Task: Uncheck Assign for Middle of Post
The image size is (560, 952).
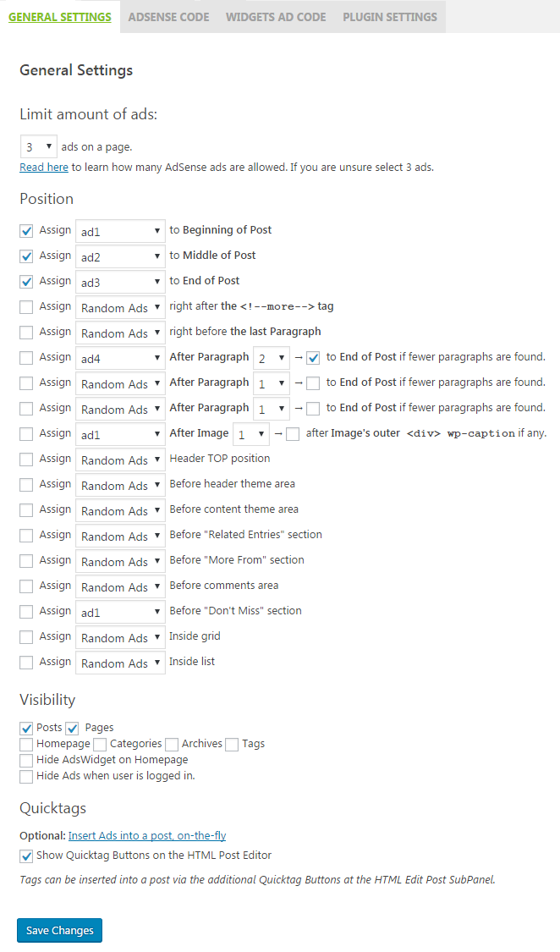Action: 26,256
